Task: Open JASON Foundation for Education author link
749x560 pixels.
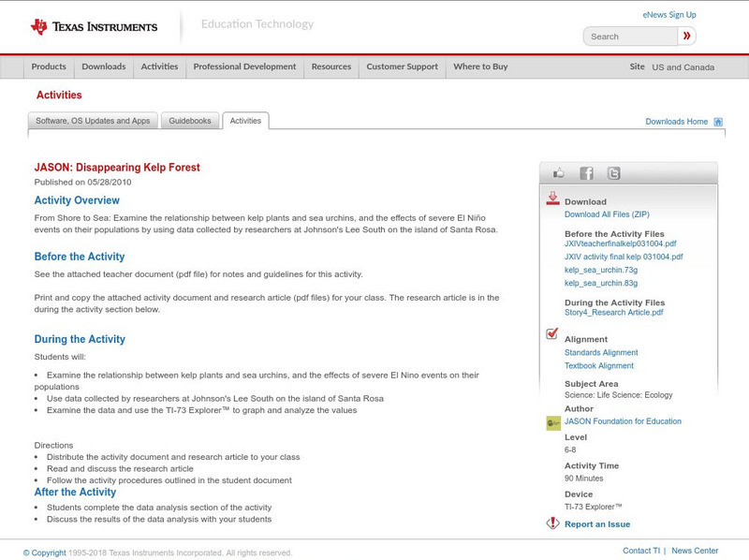Action: pos(623,421)
